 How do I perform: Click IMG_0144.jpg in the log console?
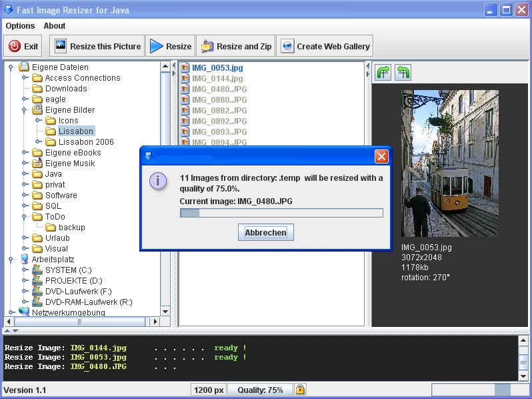coord(98,348)
